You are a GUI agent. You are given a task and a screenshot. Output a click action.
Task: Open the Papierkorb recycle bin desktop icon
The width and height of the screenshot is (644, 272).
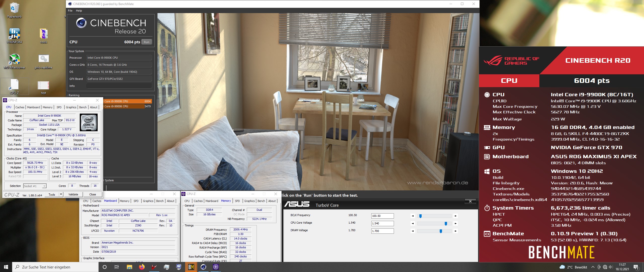(14, 10)
